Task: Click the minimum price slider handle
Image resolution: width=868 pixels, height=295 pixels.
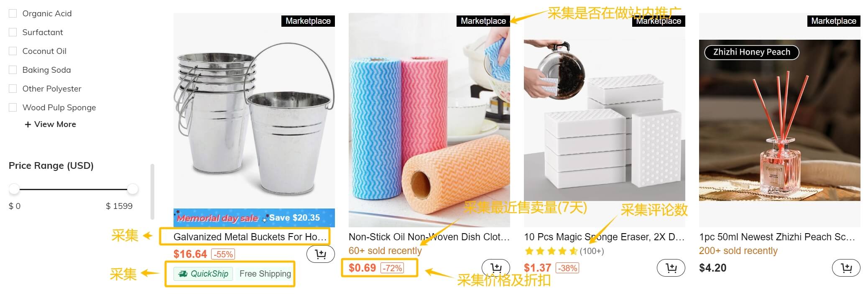Action: coord(14,189)
